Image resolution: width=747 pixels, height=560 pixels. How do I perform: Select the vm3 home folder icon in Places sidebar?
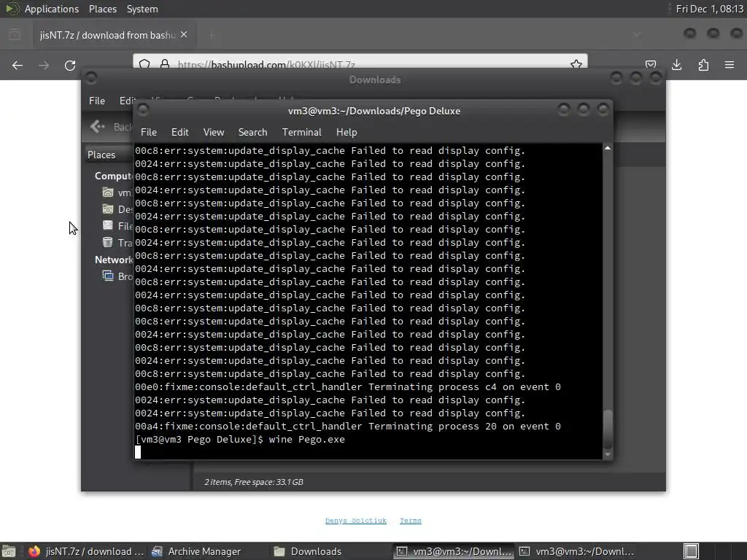pos(108,192)
